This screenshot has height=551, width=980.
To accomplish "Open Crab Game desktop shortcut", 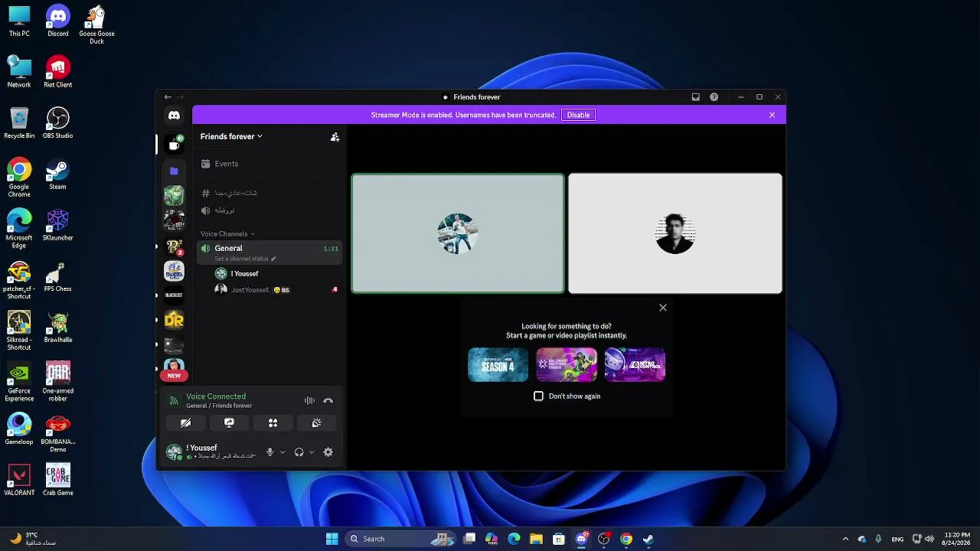I will point(57,480).
